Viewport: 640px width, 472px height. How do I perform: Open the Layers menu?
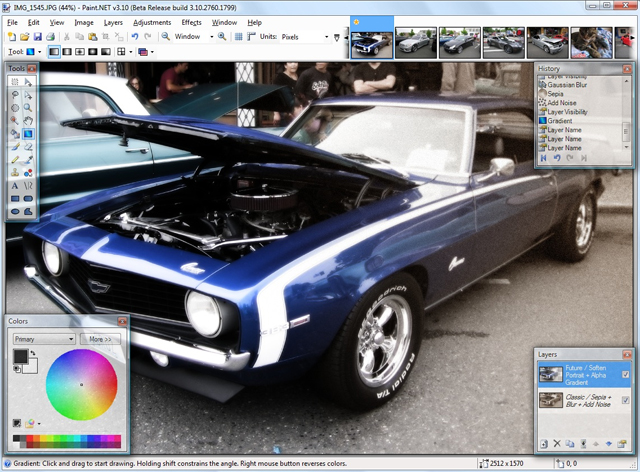[113, 22]
